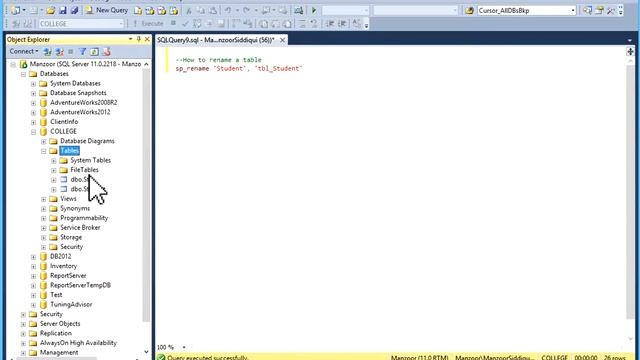Screen dimensions: 640x360
Task: Click the Database Engine Query icon
Action: pos(138,11)
